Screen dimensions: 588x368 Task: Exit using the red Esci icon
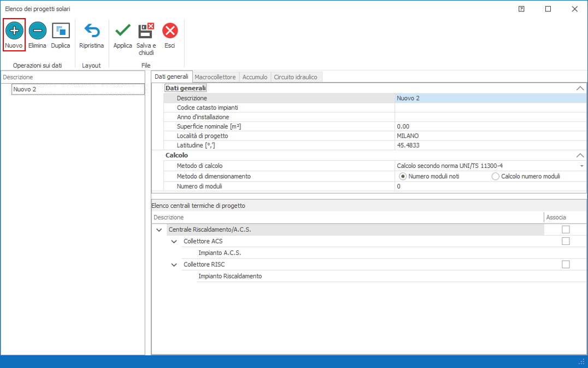[x=170, y=31]
